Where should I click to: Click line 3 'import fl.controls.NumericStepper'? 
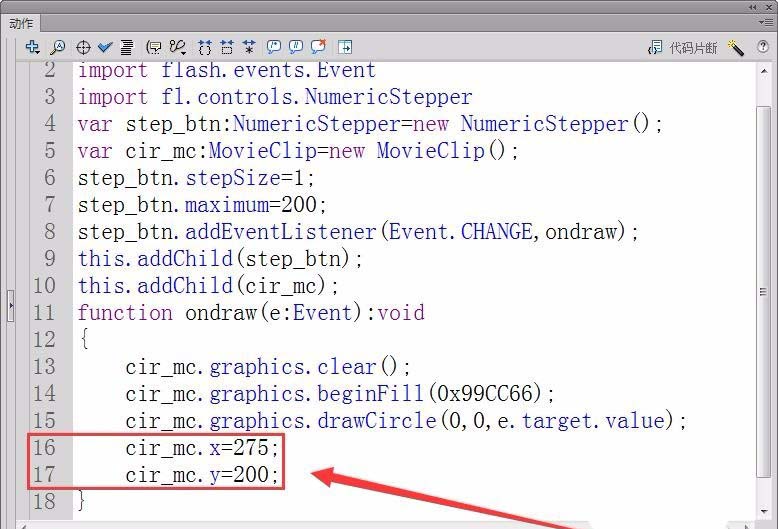pyautogui.click(x=275, y=97)
